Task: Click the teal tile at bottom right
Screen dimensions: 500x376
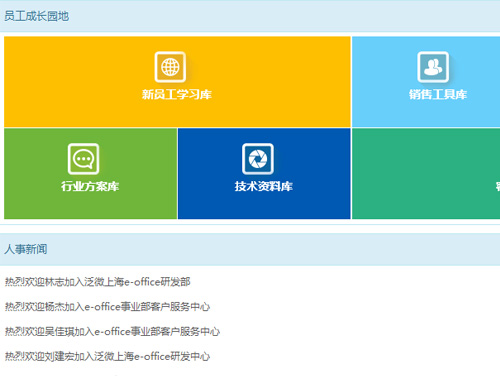Action: 426,174
